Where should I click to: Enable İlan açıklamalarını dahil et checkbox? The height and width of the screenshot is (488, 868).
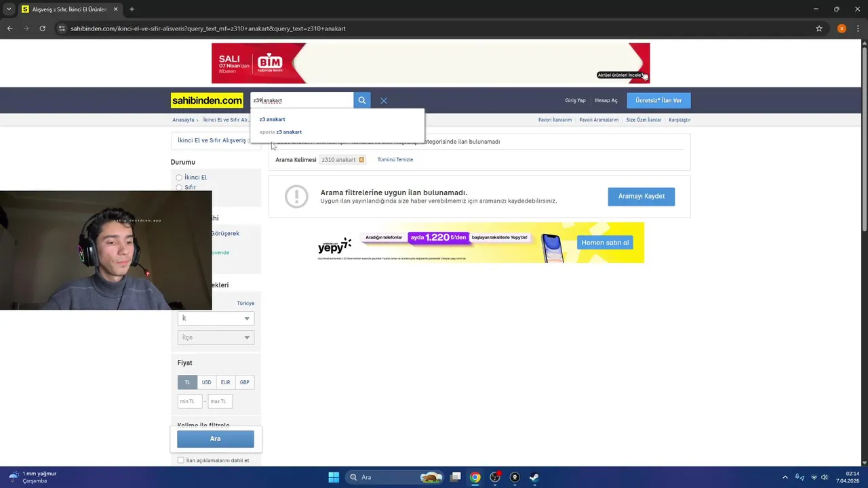[180, 460]
